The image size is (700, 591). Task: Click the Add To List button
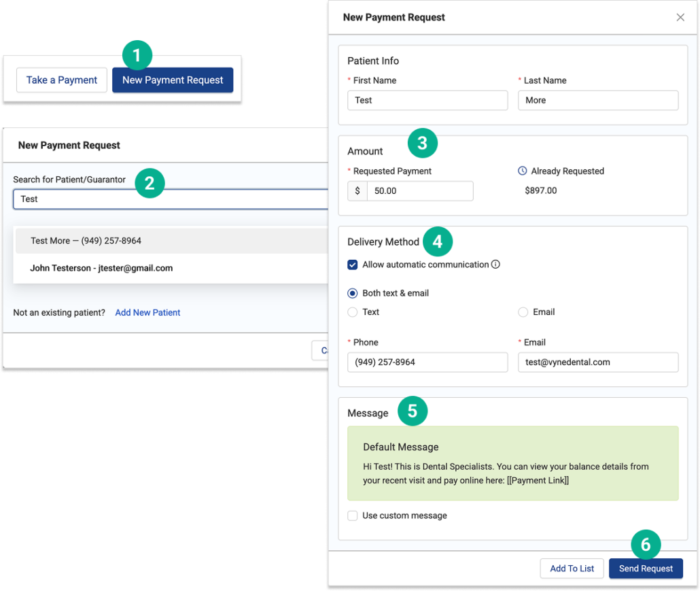572,569
